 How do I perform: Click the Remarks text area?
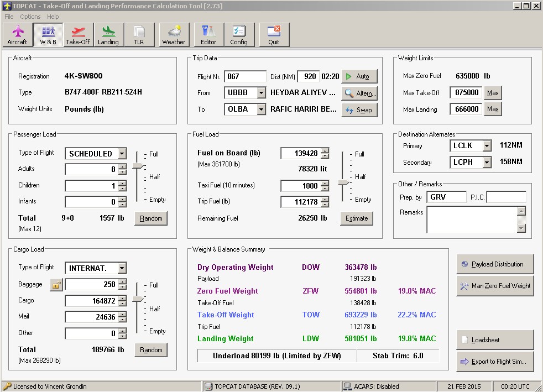472,220
